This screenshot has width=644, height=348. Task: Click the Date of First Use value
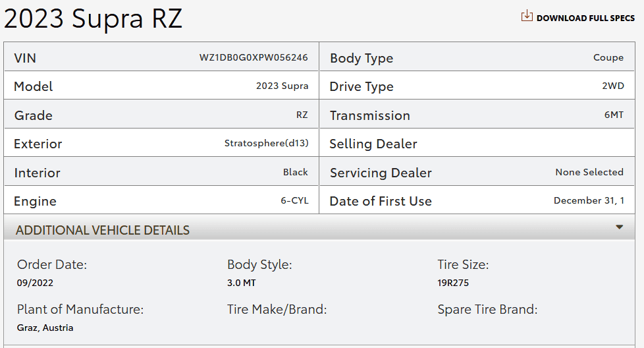pyautogui.click(x=589, y=200)
